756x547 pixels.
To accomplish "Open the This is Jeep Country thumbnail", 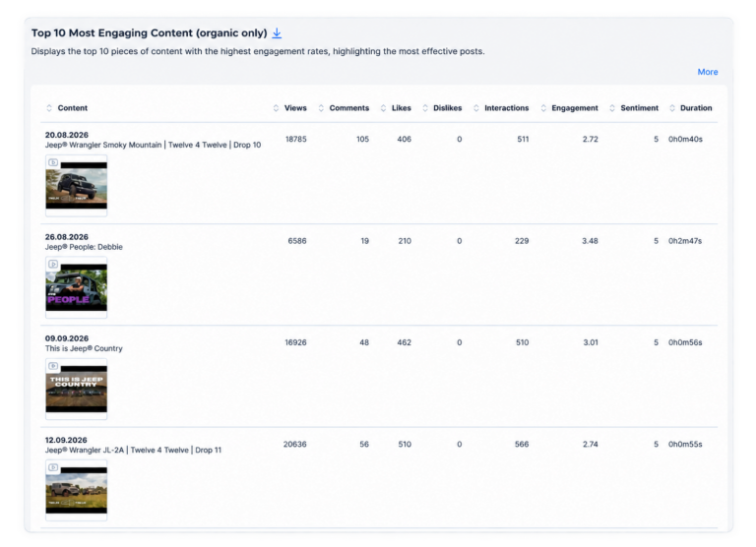I will tap(76, 389).
